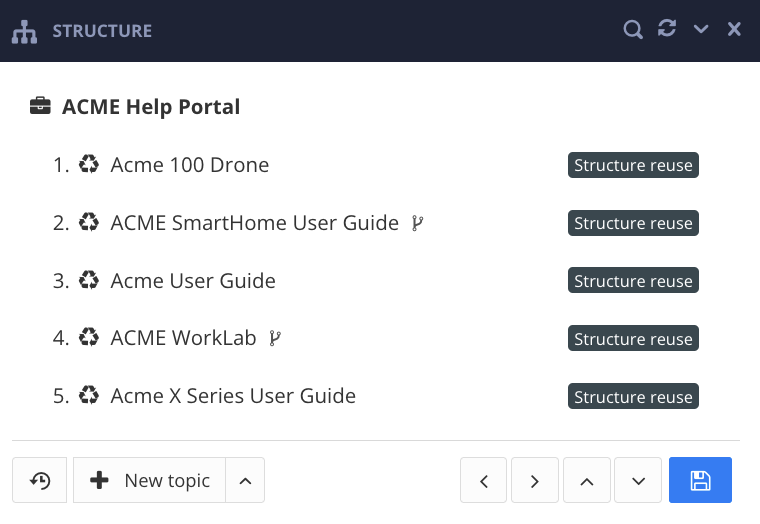Image resolution: width=760 pixels, height=524 pixels.
Task: Refresh the structure with the reload icon
Action: [x=667, y=29]
